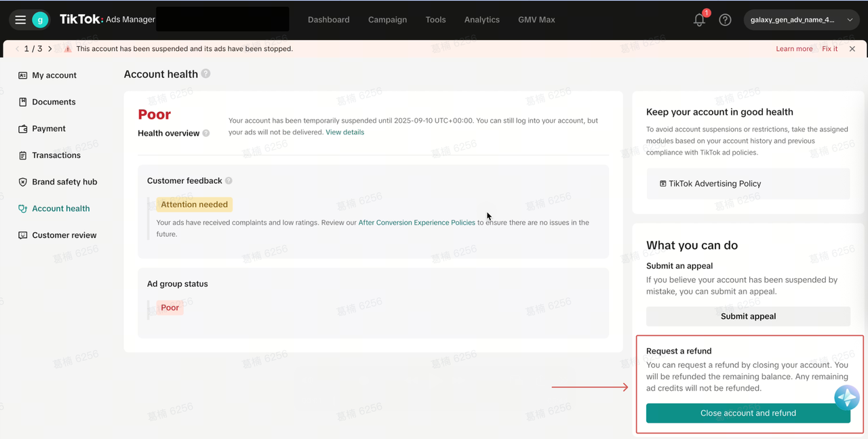Open the hamburger navigation menu
Image resolution: width=868 pixels, height=439 pixels.
tap(20, 20)
